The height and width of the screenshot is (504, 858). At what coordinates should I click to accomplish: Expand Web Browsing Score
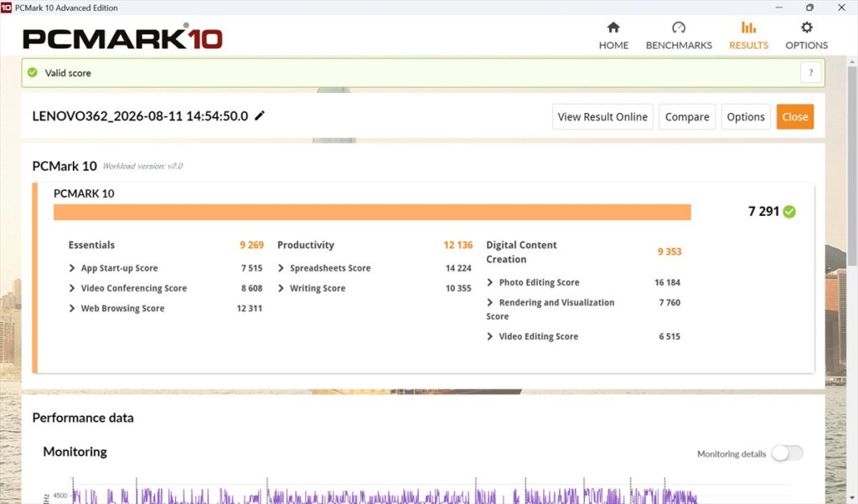[x=72, y=308]
